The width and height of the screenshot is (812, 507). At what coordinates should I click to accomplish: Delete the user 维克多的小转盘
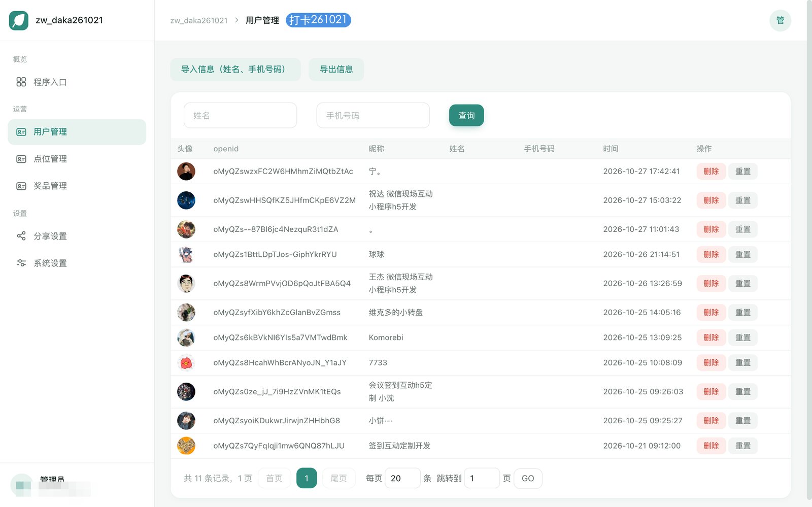pyautogui.click(x=711, y=313)
